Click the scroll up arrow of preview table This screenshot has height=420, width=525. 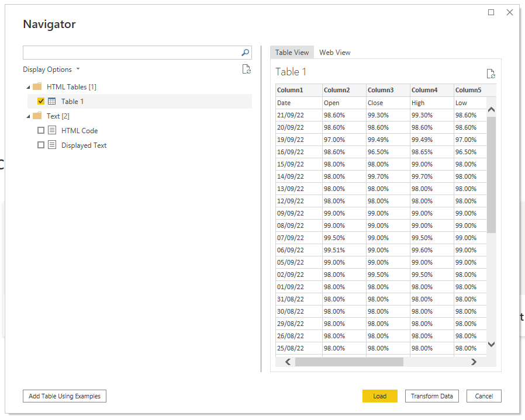[x=491, y=110]
